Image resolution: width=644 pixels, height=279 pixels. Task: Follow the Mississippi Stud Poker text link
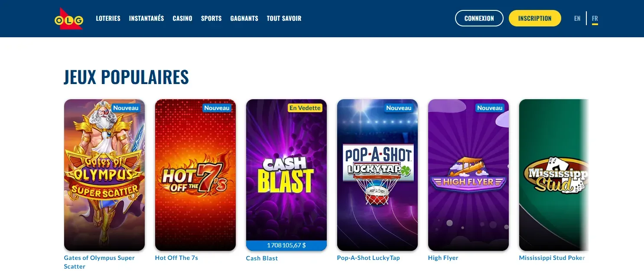[x=552, y=258]
